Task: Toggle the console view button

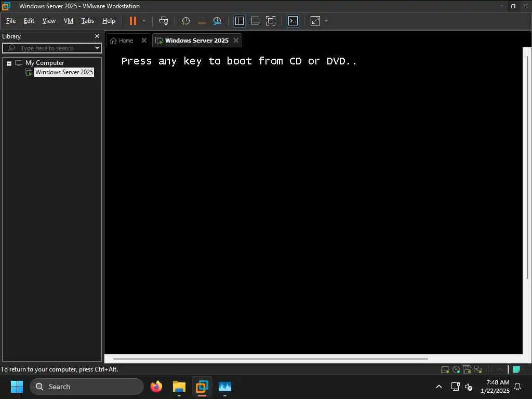Action: click(x=293, y=21)
